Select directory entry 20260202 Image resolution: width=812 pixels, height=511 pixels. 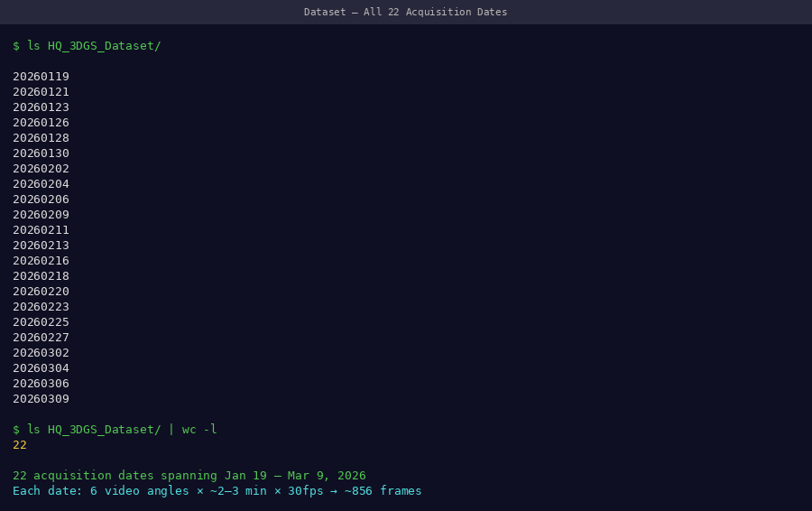point(41,169)
